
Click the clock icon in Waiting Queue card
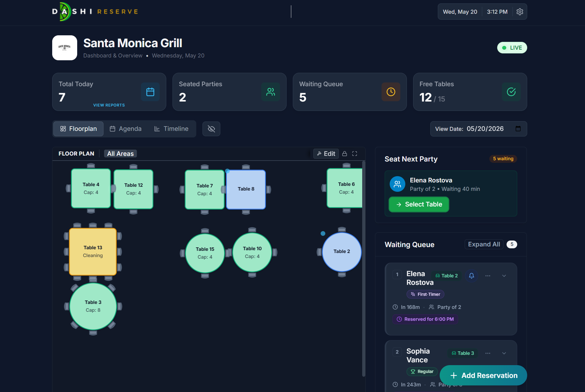pyautogui.click(x=391, y=92)
